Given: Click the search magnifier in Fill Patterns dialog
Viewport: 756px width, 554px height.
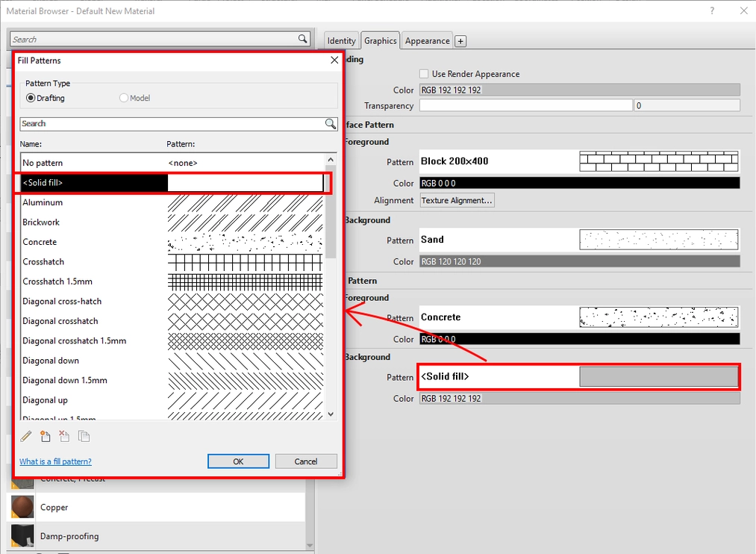Looking at the screenshot, I should [331, 124].
